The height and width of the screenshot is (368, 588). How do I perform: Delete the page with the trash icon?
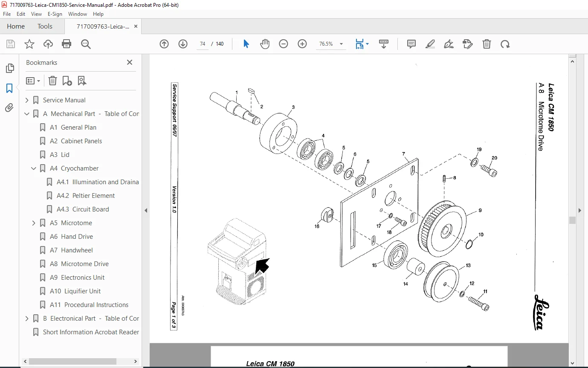(487, 44)
